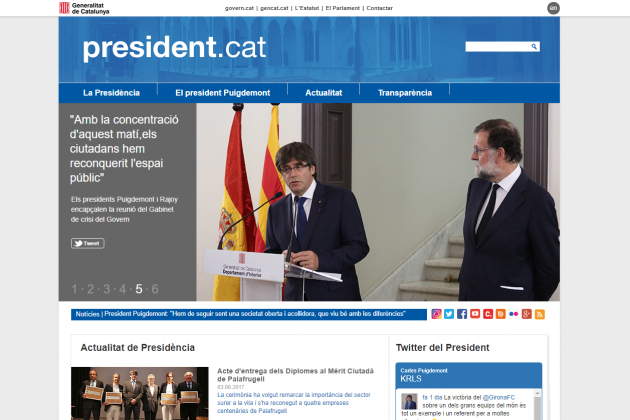Go to govern.cat link
This screenshot has height=420, width=630.
239,8
